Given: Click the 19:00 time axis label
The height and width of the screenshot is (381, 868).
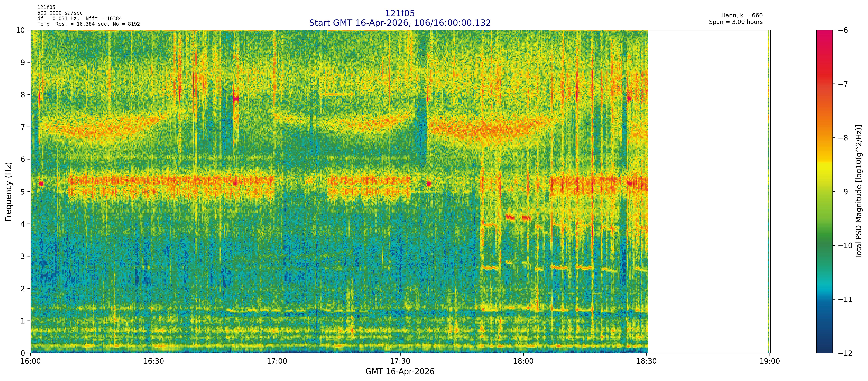Looking at the screenshot, I should click(770, 361).
